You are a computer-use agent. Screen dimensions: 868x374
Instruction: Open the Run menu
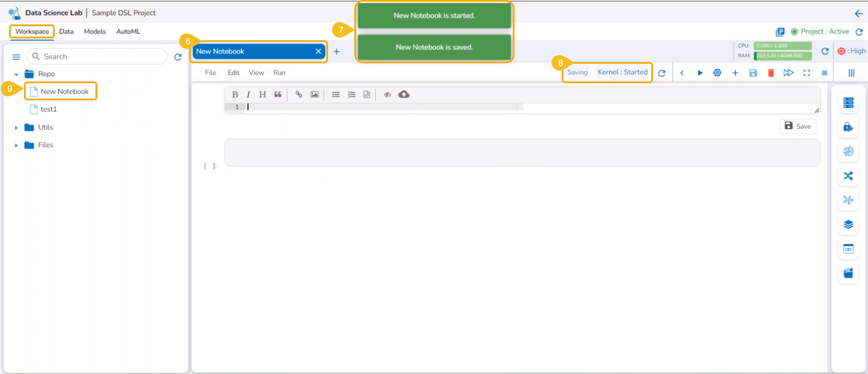[x=279, y=72]
